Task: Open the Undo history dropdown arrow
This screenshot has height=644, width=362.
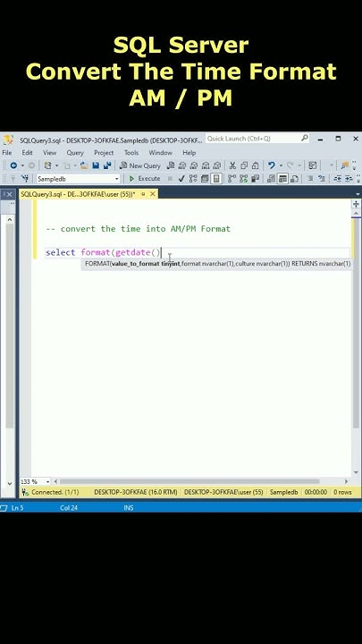Action: (281, 165)
